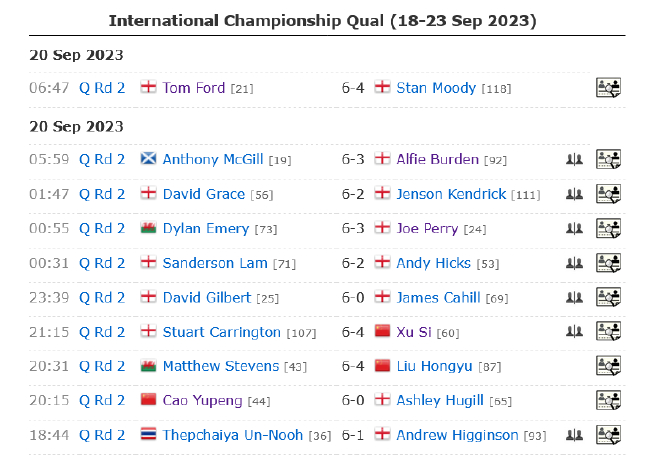Click the International Championship Qual heading
The width and height of the screenshot is (650, 455).
[x=322, y=21]
